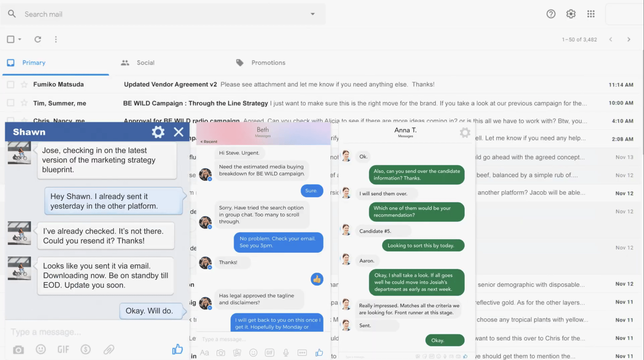Star the BE WILD Campaign email from Tim

(24, 103)
